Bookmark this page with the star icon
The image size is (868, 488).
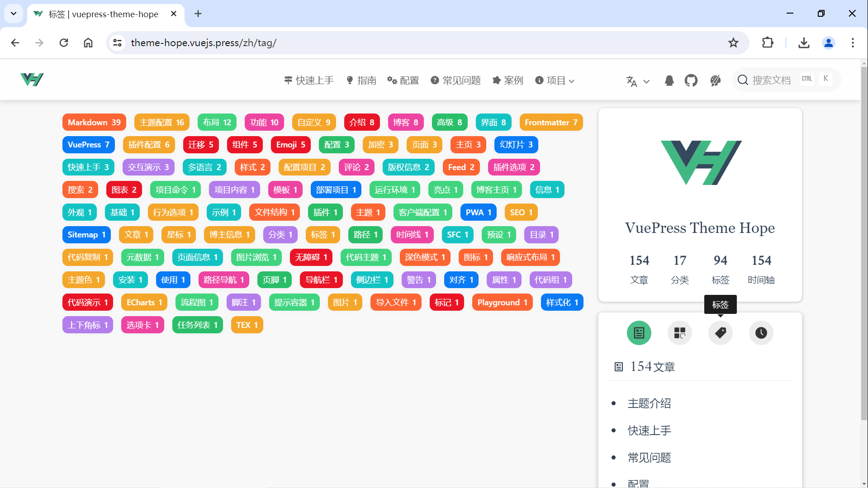733,43
